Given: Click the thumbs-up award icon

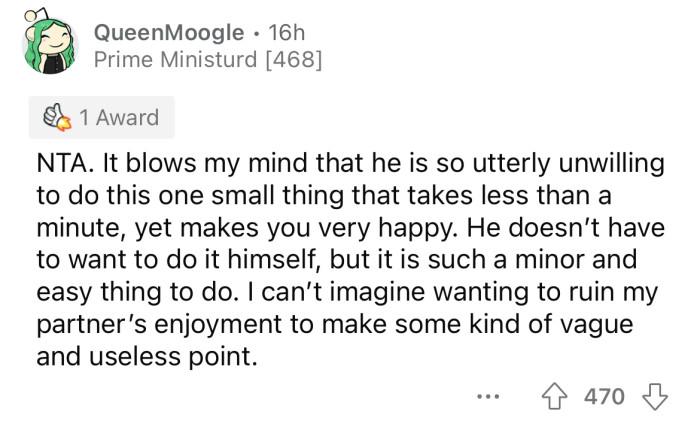Looking at the screenshot, I should tap(57, 118).
